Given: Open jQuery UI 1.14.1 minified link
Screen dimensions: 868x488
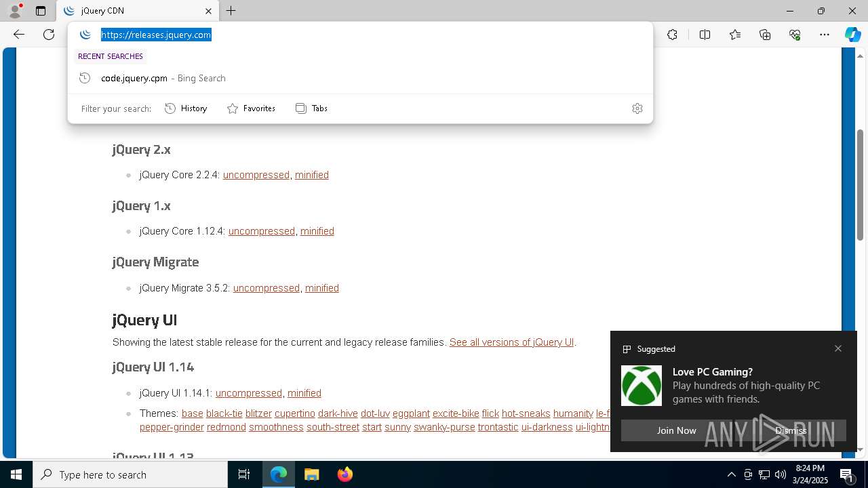Looking at the screenshot, I should coord(304,393).
